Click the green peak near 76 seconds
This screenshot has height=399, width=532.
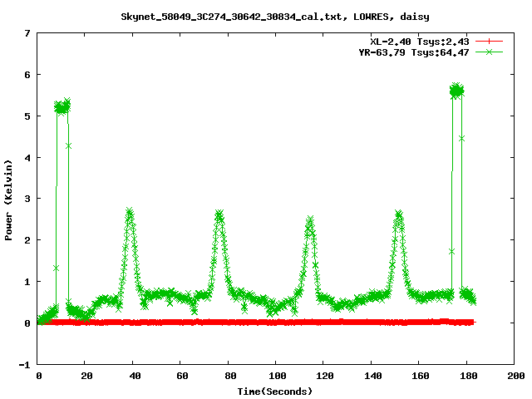[219, 214]
